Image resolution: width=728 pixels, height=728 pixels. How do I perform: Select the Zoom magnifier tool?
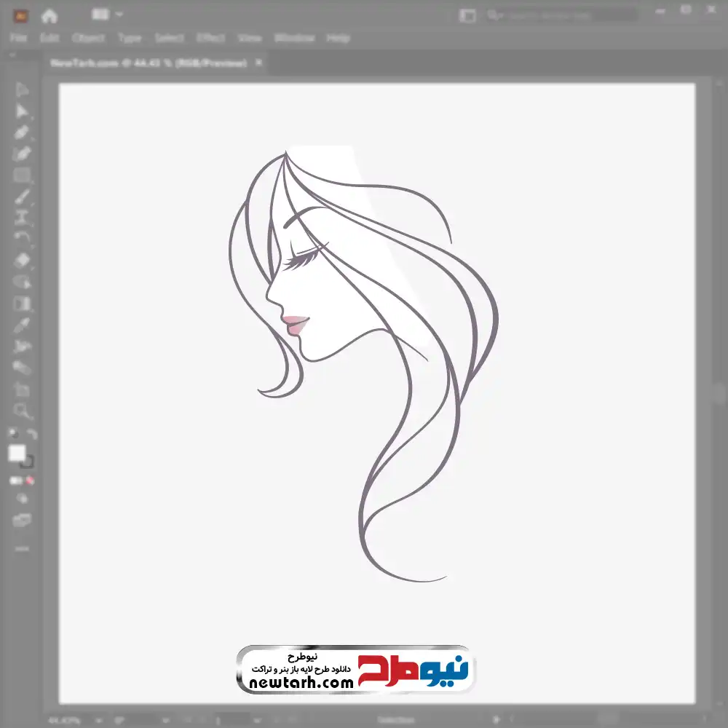(x=22, y=411)
